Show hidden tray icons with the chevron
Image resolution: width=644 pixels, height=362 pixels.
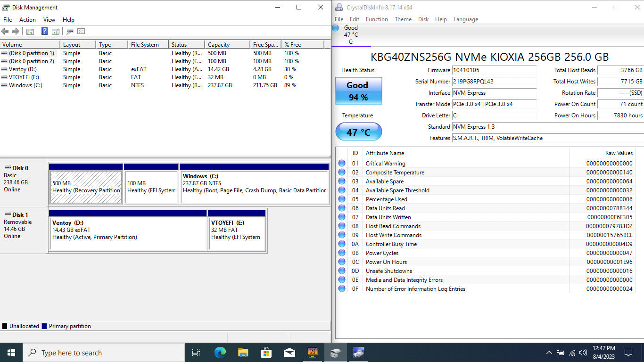[x=549, y=353]
